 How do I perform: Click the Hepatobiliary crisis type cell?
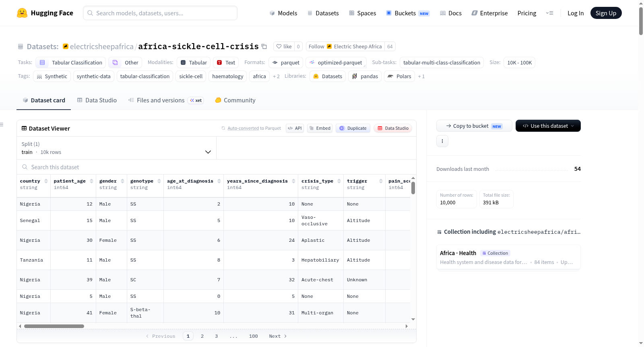pos(320,260)
